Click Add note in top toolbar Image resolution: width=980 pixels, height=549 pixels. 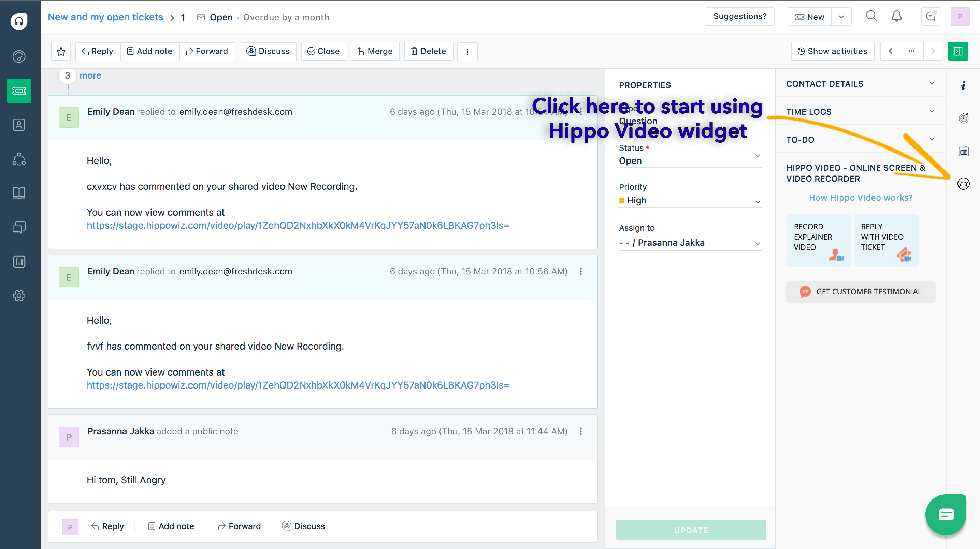pos(149,52)
